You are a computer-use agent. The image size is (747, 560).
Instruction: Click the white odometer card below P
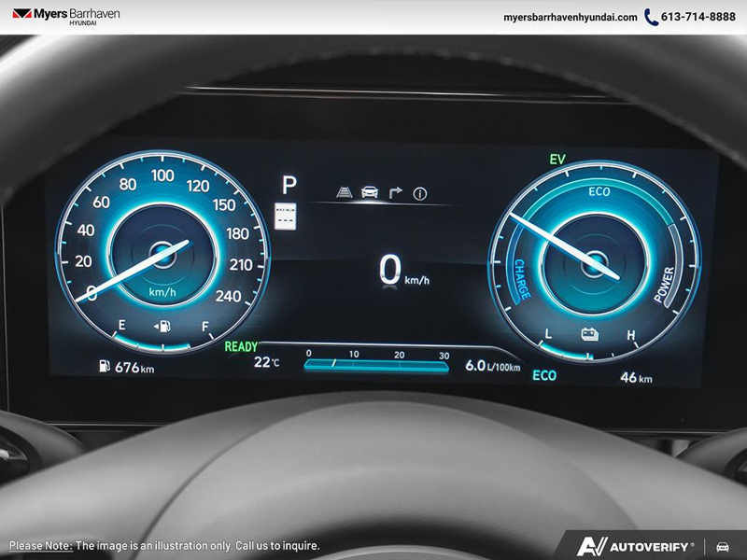click(x=287, y=217)
